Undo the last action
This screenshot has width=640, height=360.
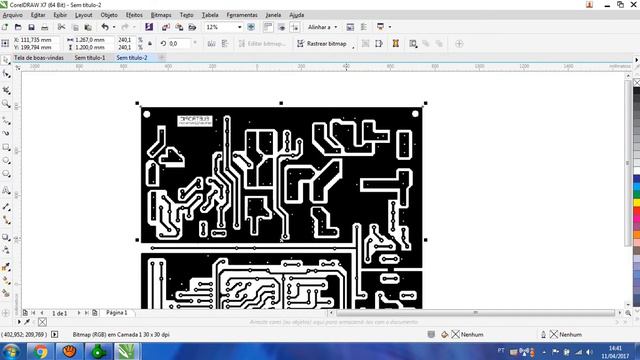[x=105, y=27]
